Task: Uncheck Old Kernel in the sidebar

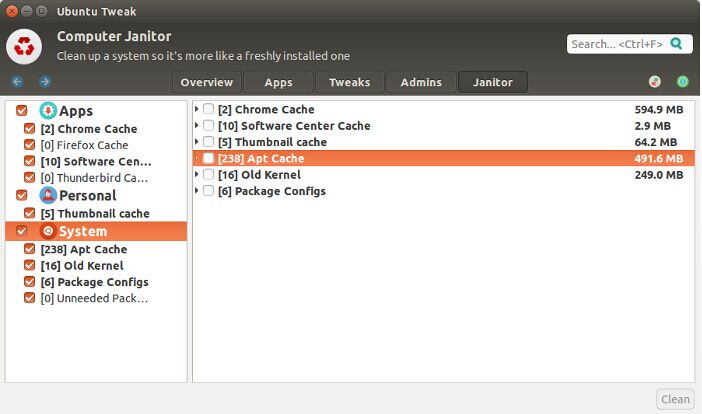Action: [30, 265]
